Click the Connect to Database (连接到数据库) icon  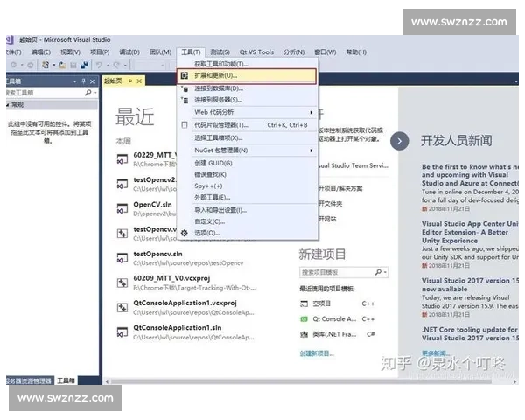point(185,88)
